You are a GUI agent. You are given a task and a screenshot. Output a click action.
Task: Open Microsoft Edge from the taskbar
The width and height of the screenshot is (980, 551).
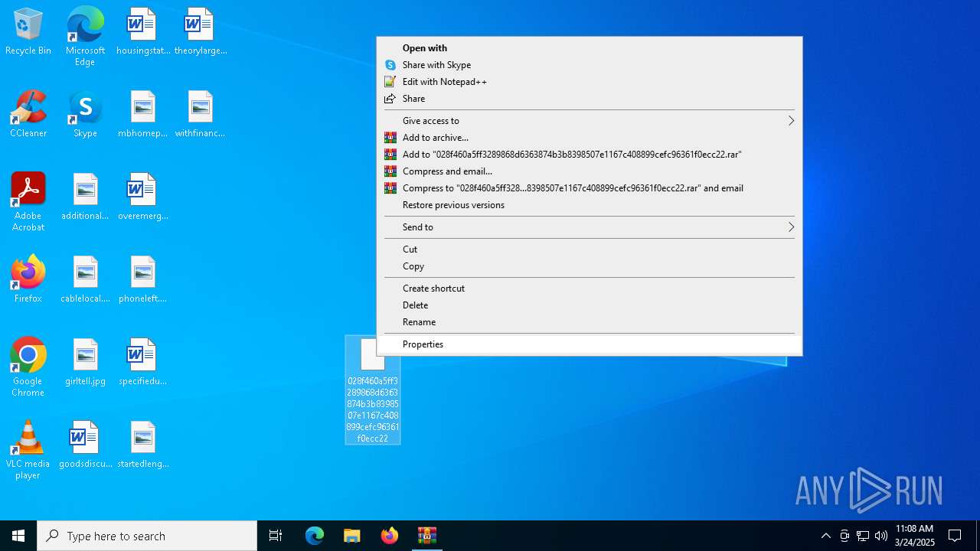point(315,536)
